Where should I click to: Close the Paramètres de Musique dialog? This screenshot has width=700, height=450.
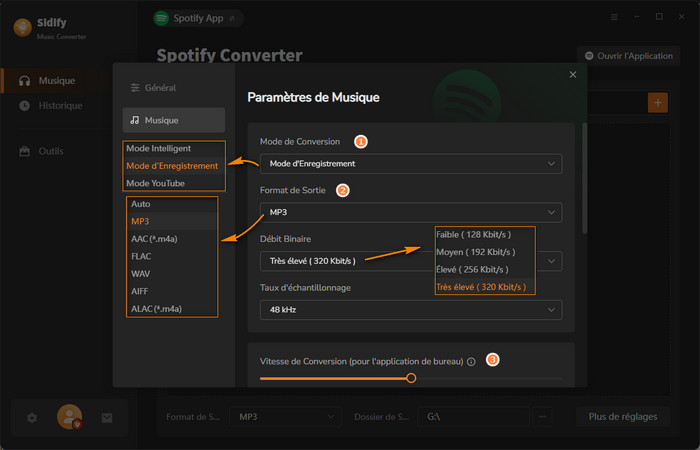pos(573,75)
